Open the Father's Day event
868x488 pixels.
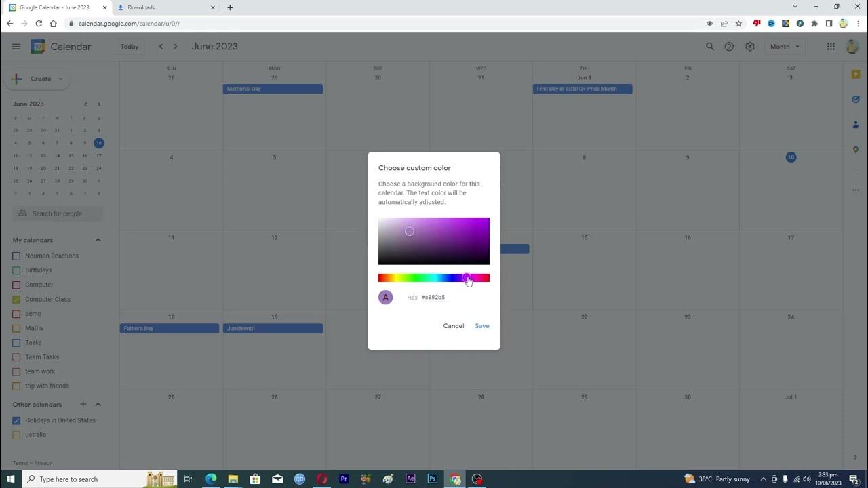(x=170, y=329)
